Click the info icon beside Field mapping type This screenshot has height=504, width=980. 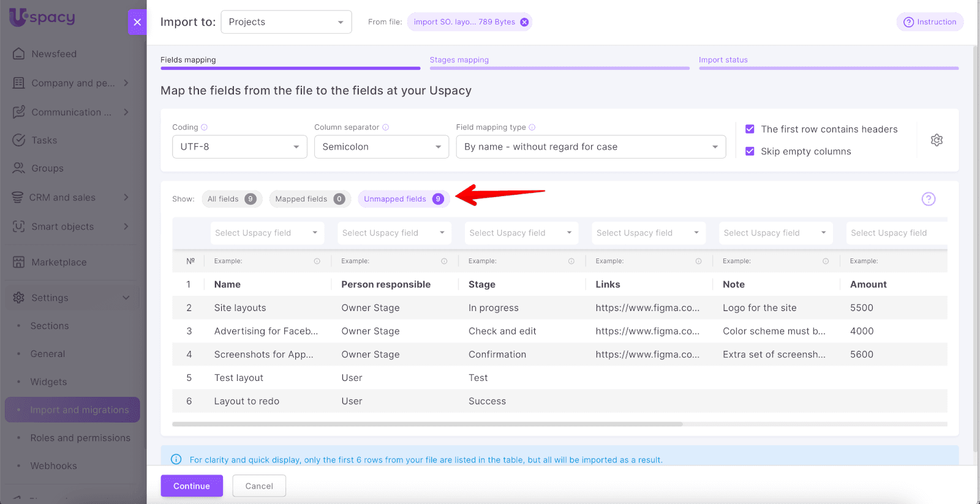point(532,127)
